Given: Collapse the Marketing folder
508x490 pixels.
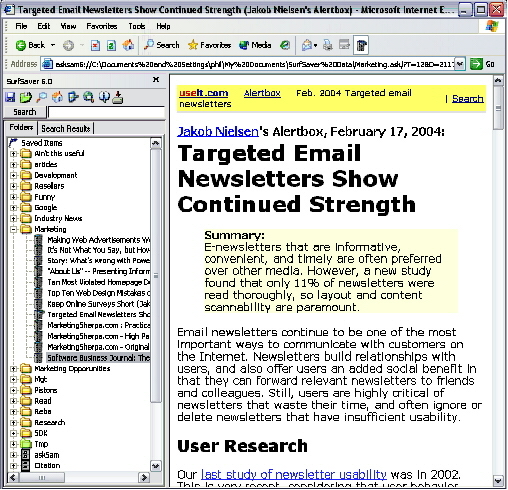Looking at the screenshot, I should 13,229.
